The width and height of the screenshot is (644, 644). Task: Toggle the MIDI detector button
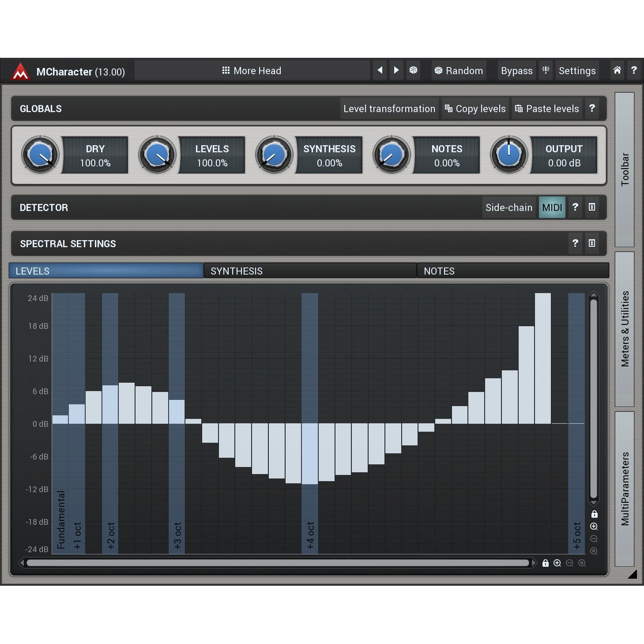click(552, 207)
